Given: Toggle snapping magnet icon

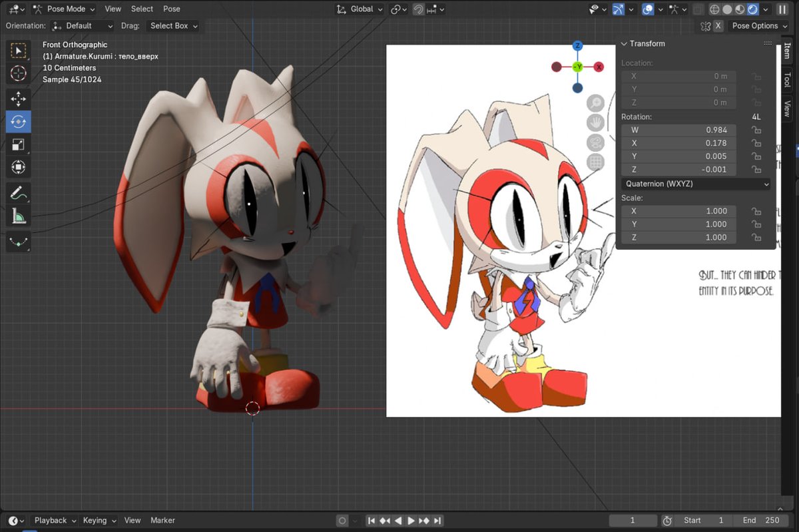Looking at the screenshot, I should pyautogui.click(x=418, y=9).
